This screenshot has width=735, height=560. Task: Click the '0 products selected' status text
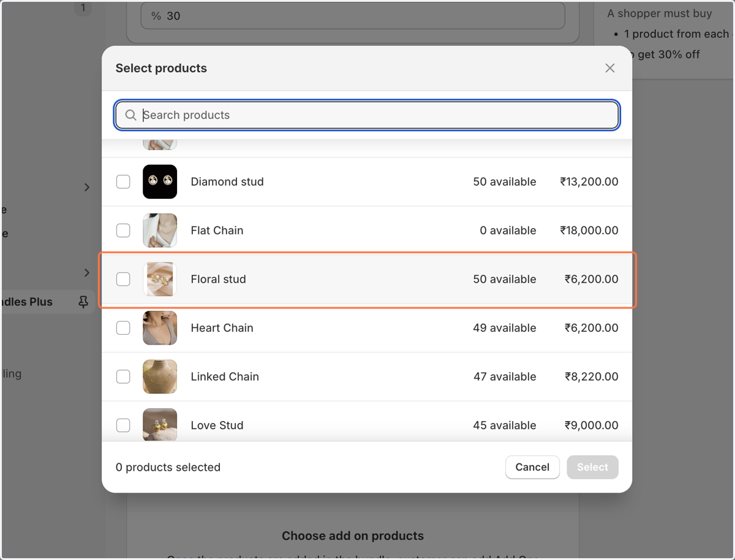tap(168, 467)
